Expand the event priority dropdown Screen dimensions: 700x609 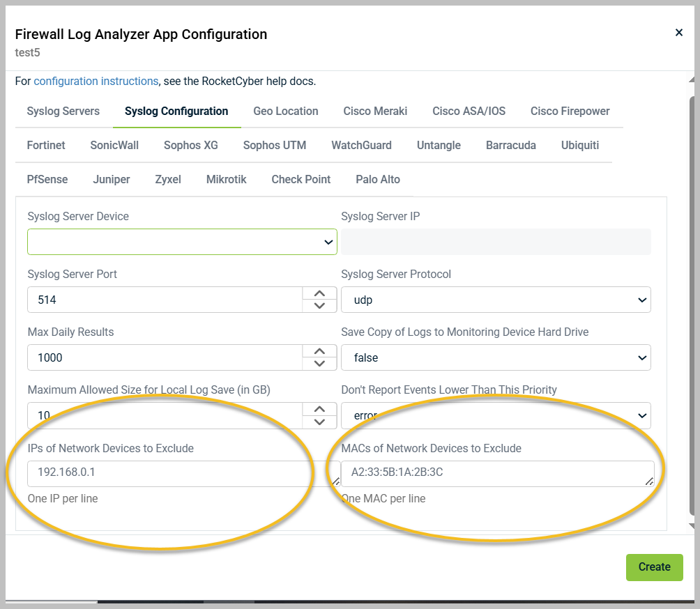496,415
